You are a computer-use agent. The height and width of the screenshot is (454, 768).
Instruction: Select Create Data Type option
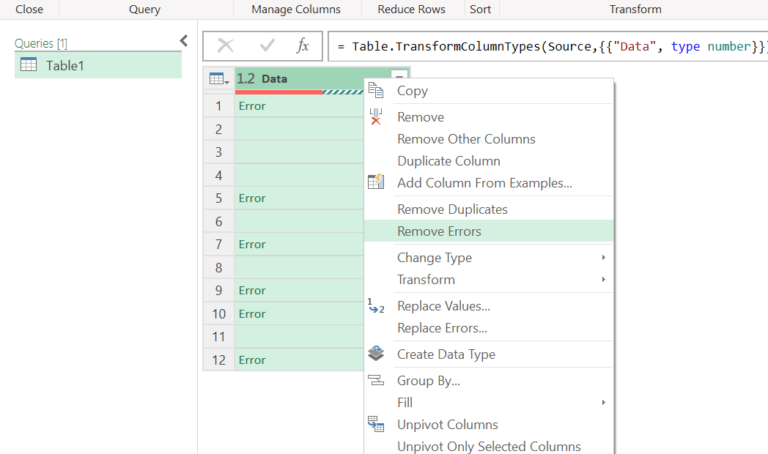489,354
